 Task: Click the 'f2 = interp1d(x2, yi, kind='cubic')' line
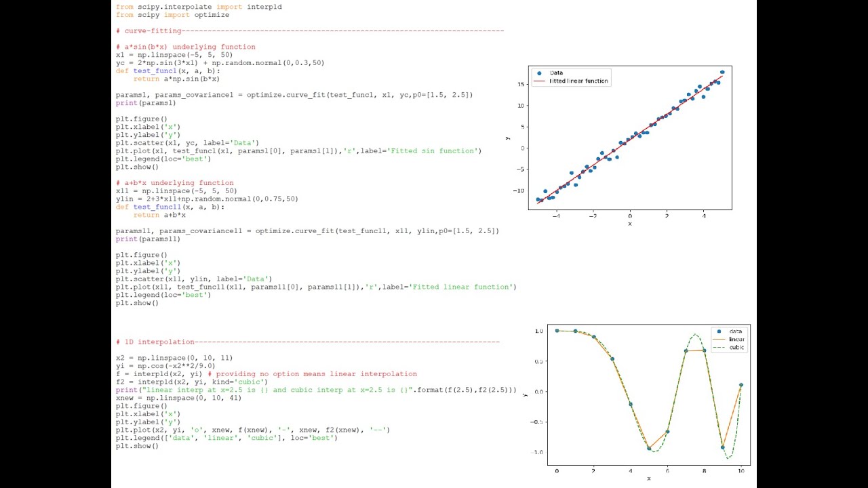pos(192,382)
